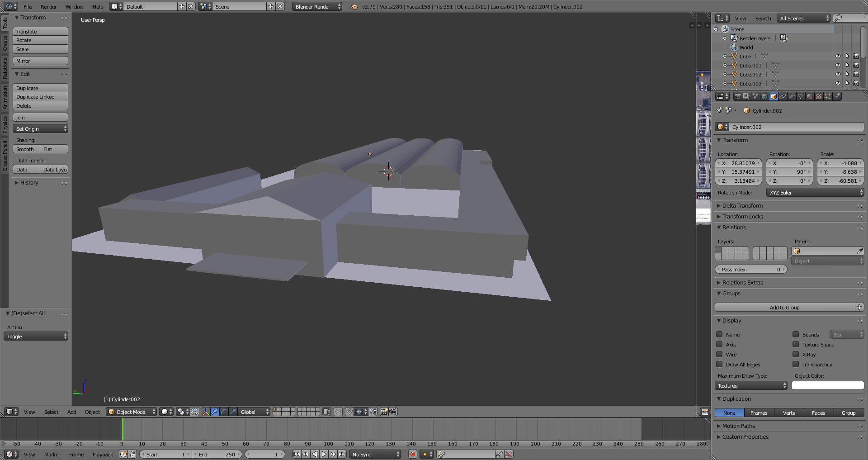Image resolution: width=868 pixels, height=460 pixels.
Task: Hide Cube.001 using its eye icon
Action: pyautogui.click(x=838, y=65)
